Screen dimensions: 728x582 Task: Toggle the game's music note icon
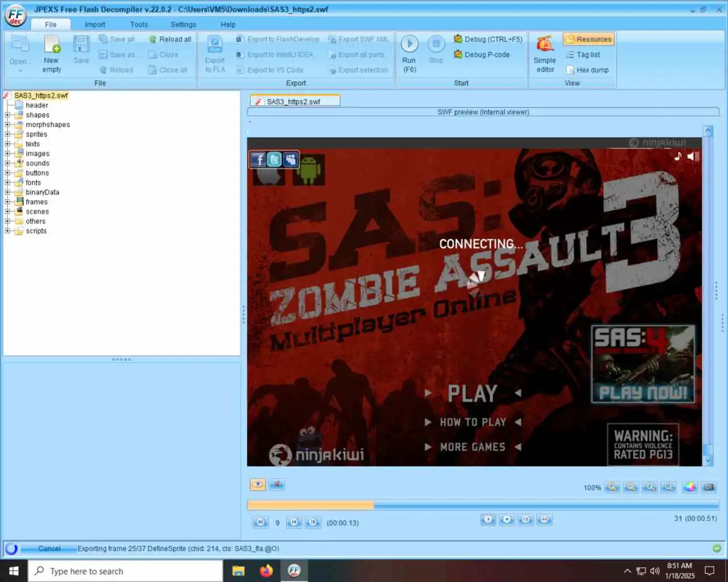coord(678,156)
